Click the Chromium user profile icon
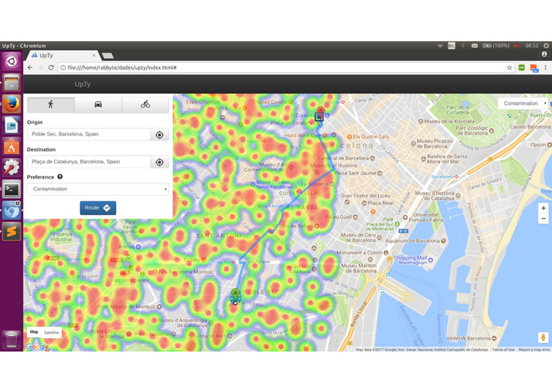Viewport: 552px width, 392px height. (x=544, y=54)
